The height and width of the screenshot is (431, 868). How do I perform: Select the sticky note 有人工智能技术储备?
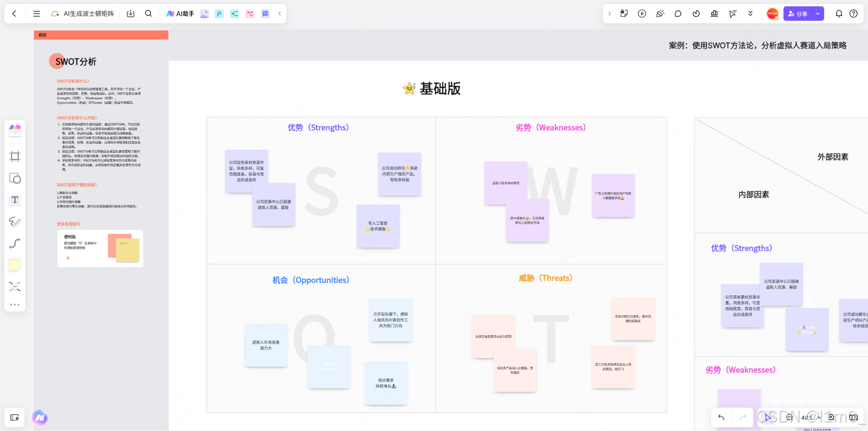pos(378,226)
